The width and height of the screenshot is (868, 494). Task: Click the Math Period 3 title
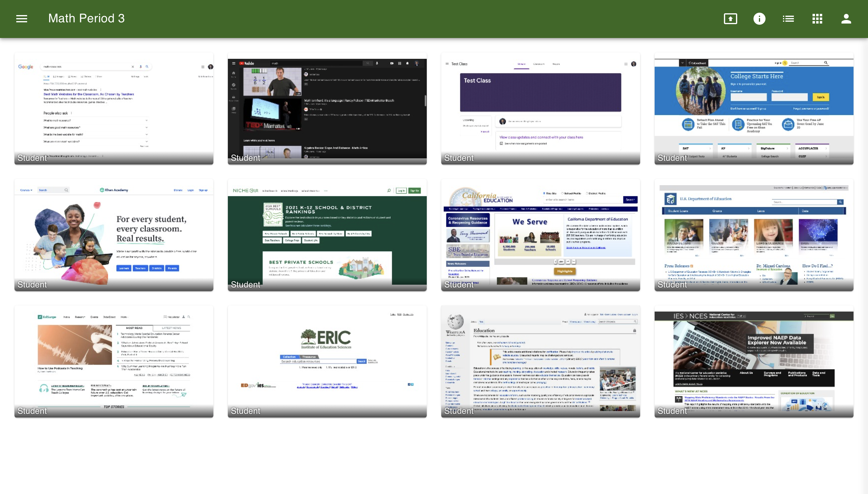pos(86,18)
